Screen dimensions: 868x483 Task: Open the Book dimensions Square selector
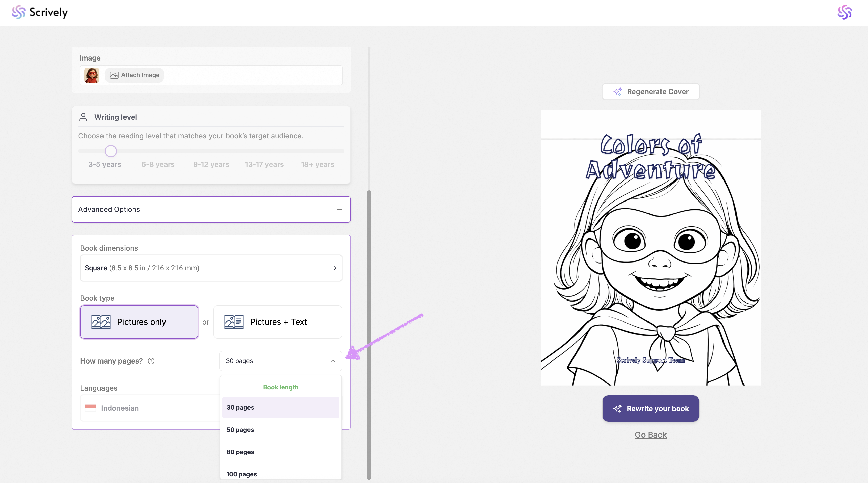[211, 268]
